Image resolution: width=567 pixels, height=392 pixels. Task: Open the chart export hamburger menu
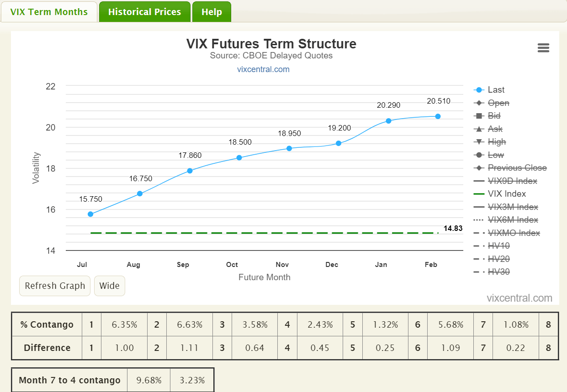coord(543,47)
